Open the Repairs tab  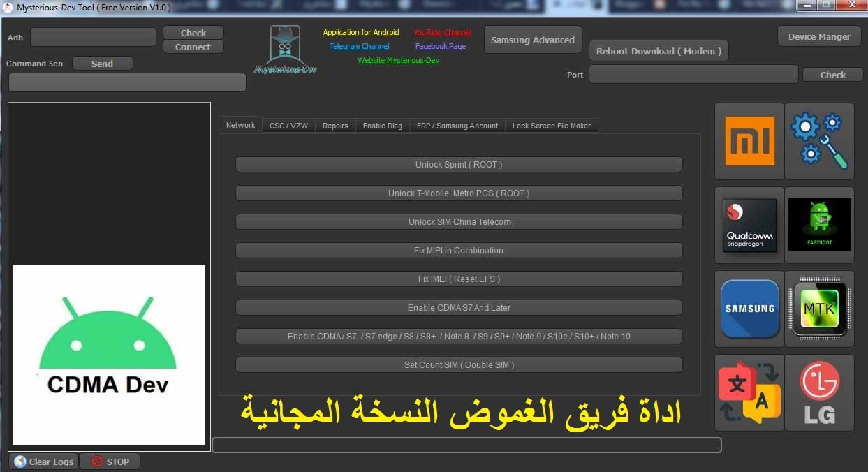click(335, 126)
